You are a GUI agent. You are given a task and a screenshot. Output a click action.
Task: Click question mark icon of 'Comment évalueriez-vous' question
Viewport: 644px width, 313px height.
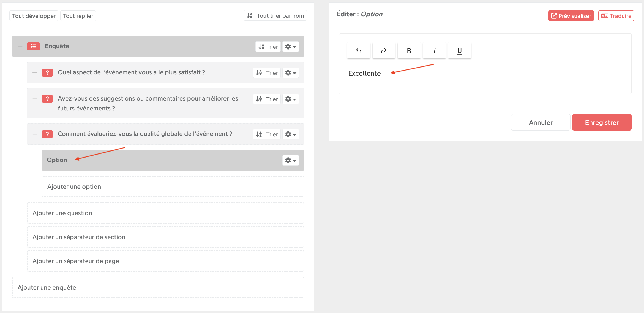click(47, 134)
